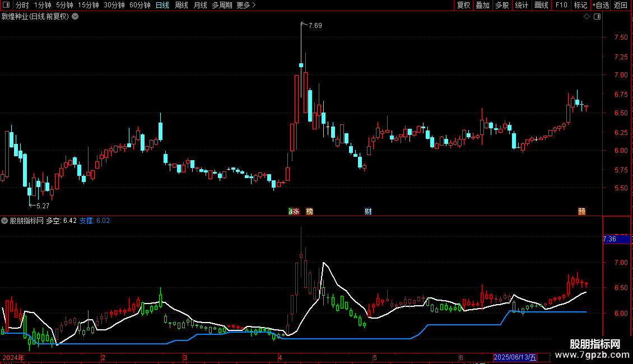Select the 周线 weekly tab
Image resolution: width=633 pixels, height=364 pixels.
[181, 5]
